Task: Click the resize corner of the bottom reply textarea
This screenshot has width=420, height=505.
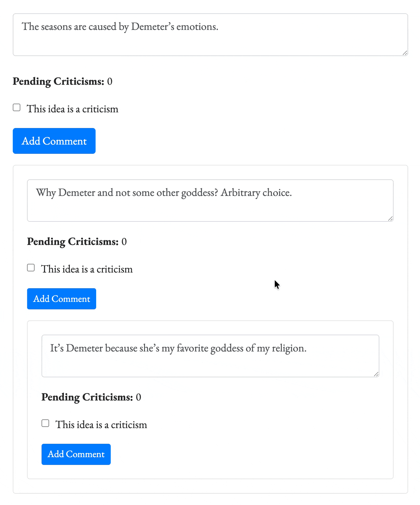Action: point(376,374)
